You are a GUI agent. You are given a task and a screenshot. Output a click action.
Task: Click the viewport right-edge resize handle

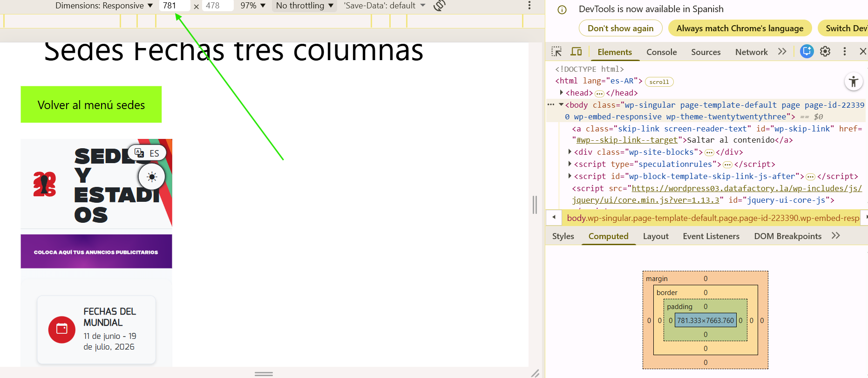click(535, 205)
